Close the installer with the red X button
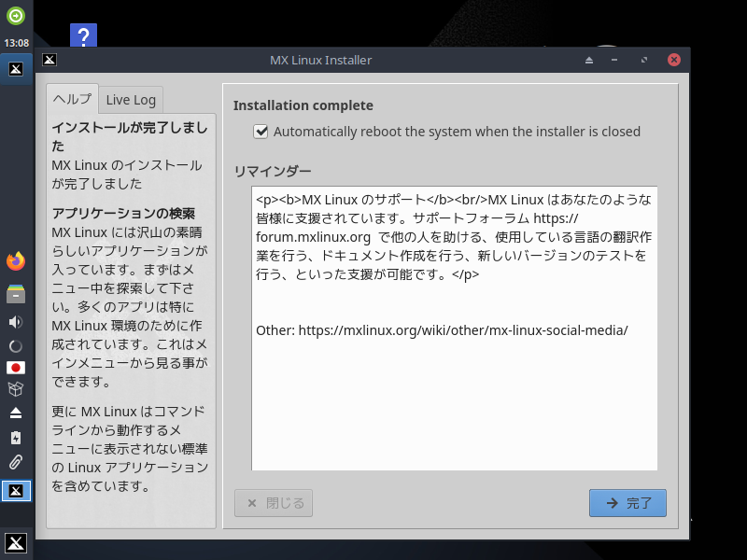Image resolution: width=747 pixels, height=560 pixels. tap(673, 60)
